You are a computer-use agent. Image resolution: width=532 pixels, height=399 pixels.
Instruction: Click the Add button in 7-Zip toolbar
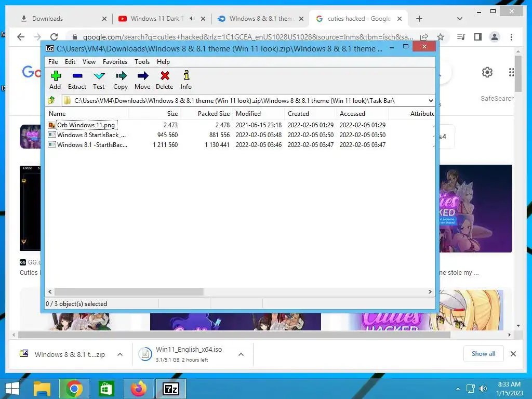pos(55,80)
